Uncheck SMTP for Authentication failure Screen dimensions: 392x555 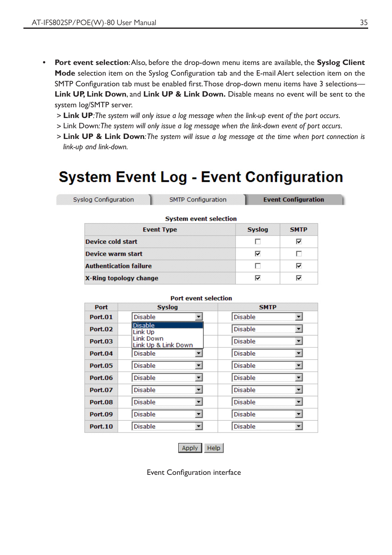coord(299,266)
